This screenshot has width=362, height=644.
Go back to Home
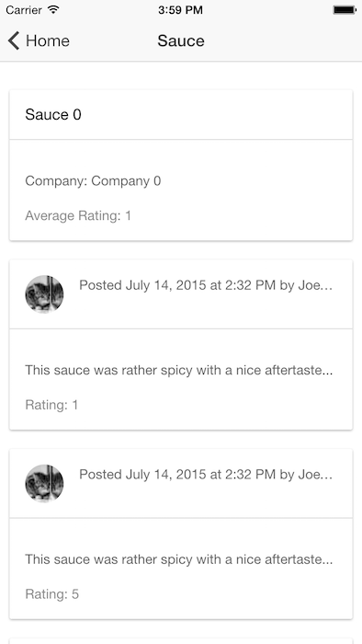pyautogui.click(x=39, y=40)
